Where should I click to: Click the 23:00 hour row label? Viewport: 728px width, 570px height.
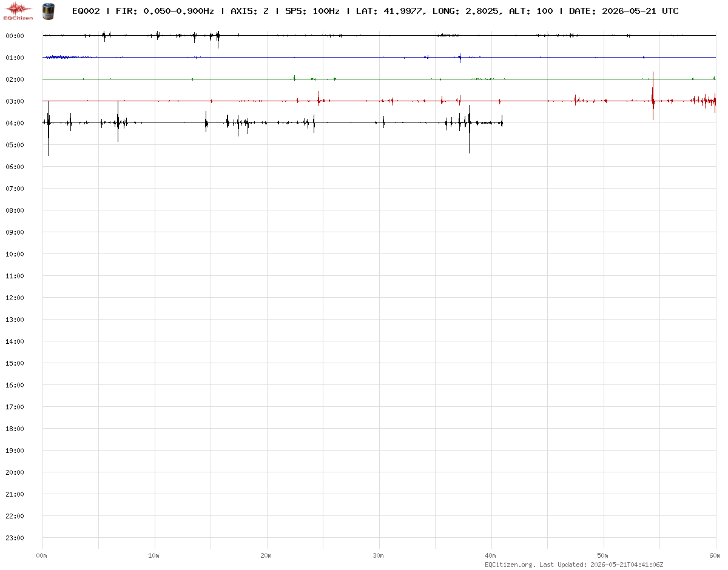coord(15,538)
